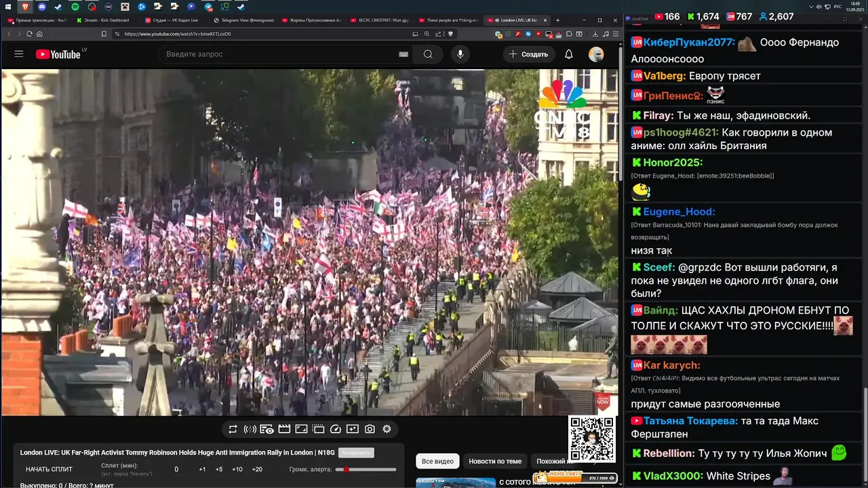Click the screenshot camera icon under video

click(370, 429)
